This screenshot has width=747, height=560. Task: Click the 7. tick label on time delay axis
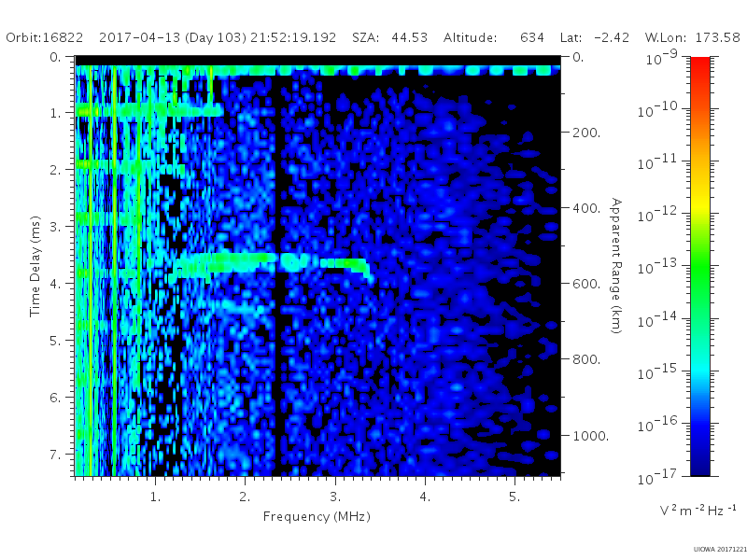pos(56,455)
